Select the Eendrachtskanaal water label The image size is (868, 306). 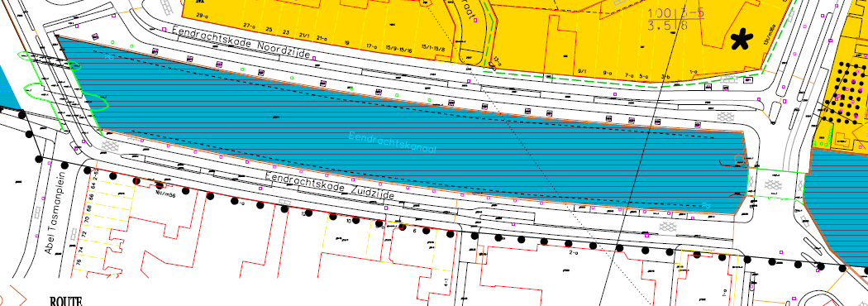[393, 142]
